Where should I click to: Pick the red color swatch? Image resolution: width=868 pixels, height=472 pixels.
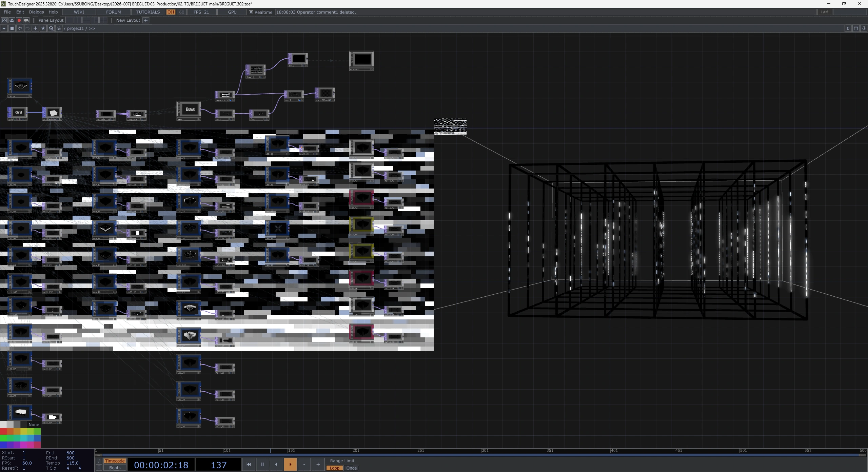(x=3, y=431)
